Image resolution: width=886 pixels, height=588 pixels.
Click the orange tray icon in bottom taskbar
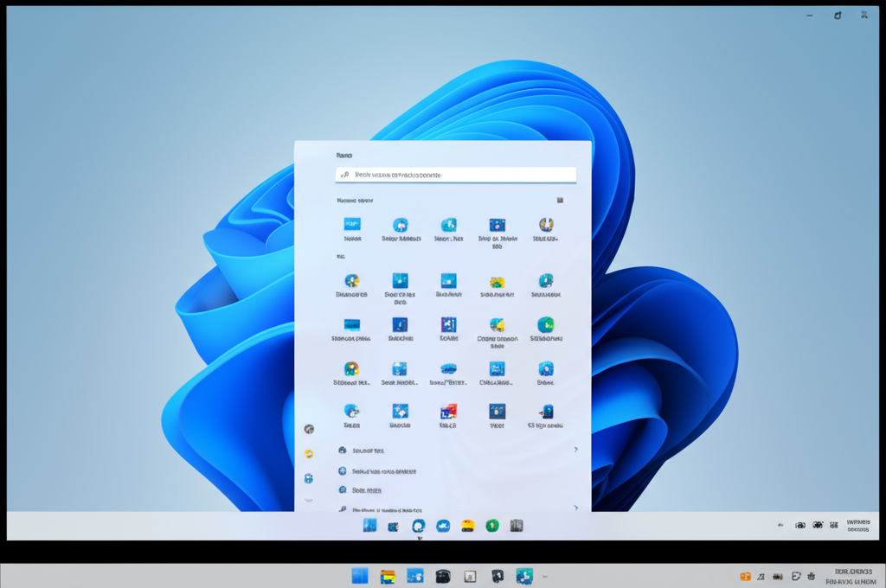point(744,577)
